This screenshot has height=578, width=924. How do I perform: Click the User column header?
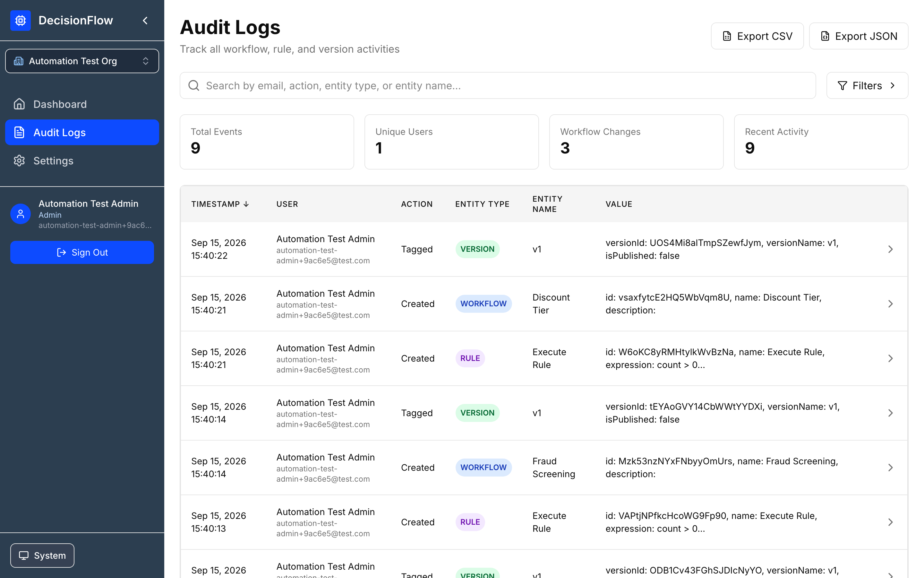click(287, 204)
